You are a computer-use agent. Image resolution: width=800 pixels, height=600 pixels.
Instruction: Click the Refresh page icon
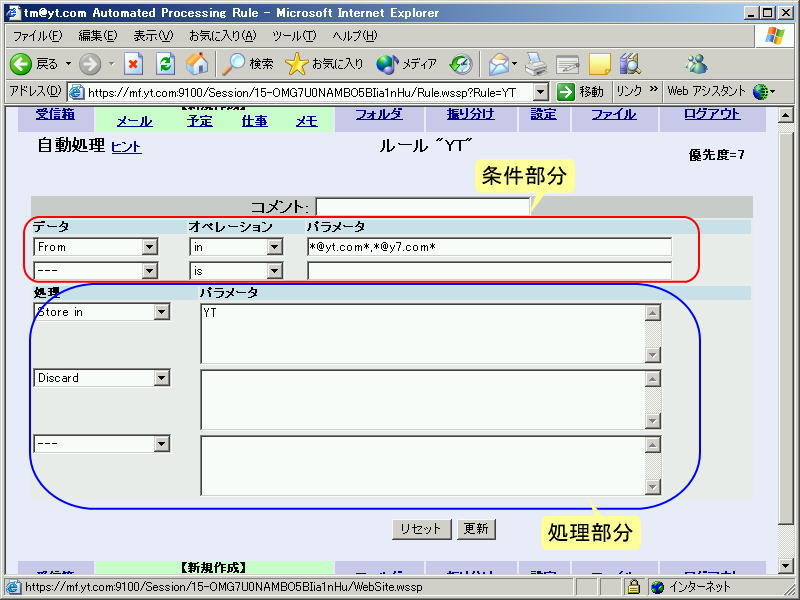166,64
